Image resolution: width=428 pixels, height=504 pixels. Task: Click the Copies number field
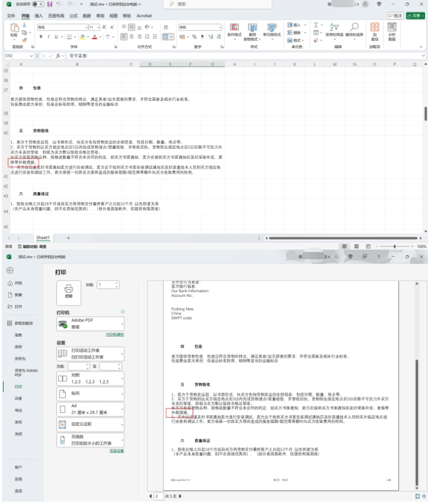click(108, 285)
